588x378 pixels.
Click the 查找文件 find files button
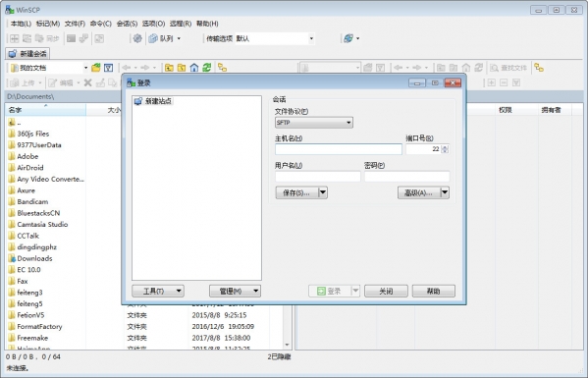[x=508, y=68]
